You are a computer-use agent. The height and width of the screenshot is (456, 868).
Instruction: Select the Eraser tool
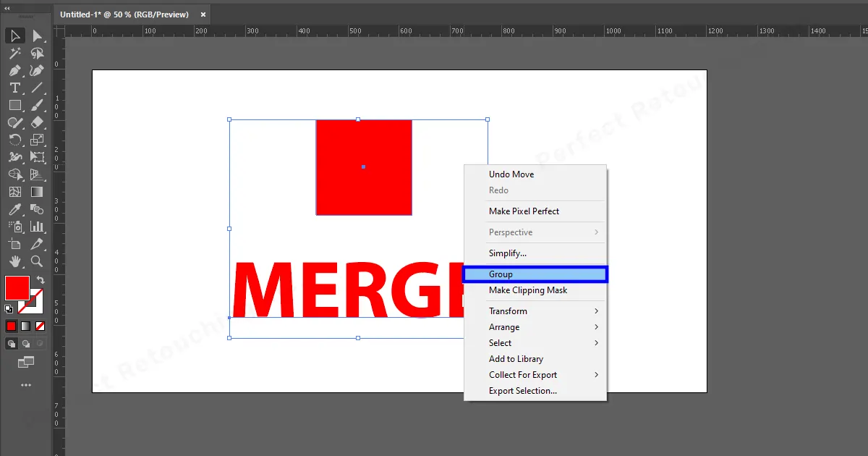pos(37,122)
